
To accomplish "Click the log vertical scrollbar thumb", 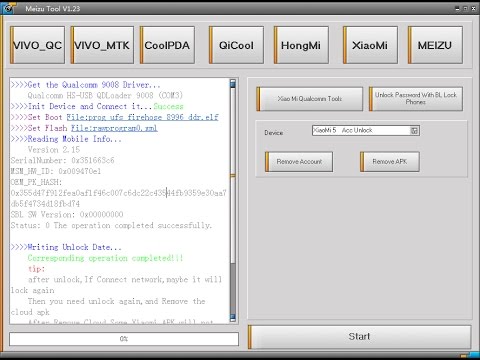I will [x=233, y=175].
